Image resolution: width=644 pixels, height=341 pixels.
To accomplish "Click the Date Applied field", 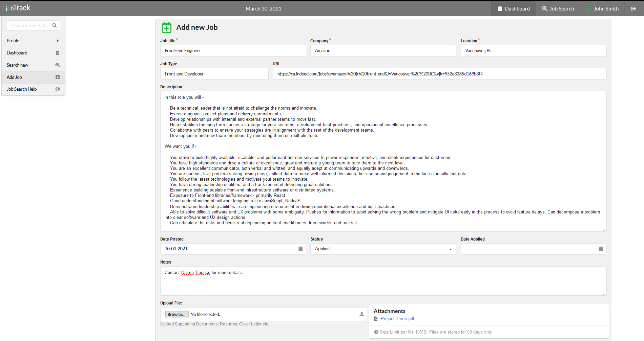I will tap(534, 249).
